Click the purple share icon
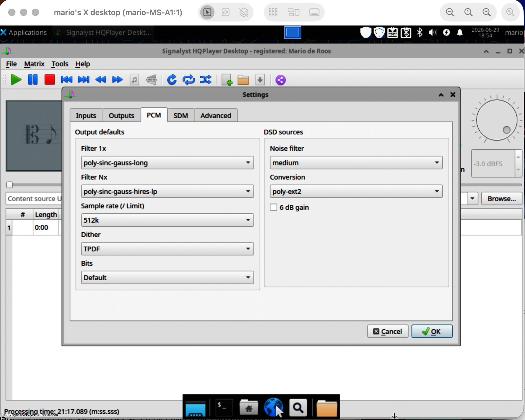Screen dimensions: 525x420 pyautogui.click(x=280, y=80)
